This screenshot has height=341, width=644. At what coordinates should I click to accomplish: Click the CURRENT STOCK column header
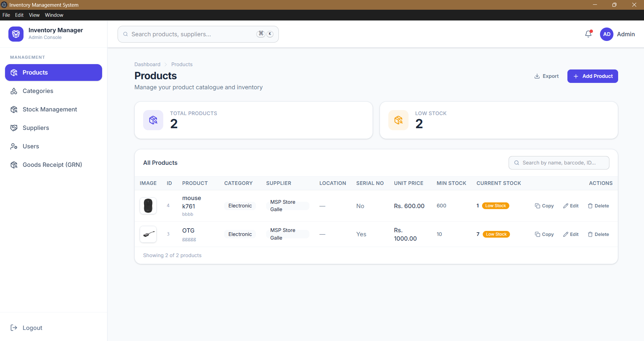pyautogui.click(x=499, y=183)
